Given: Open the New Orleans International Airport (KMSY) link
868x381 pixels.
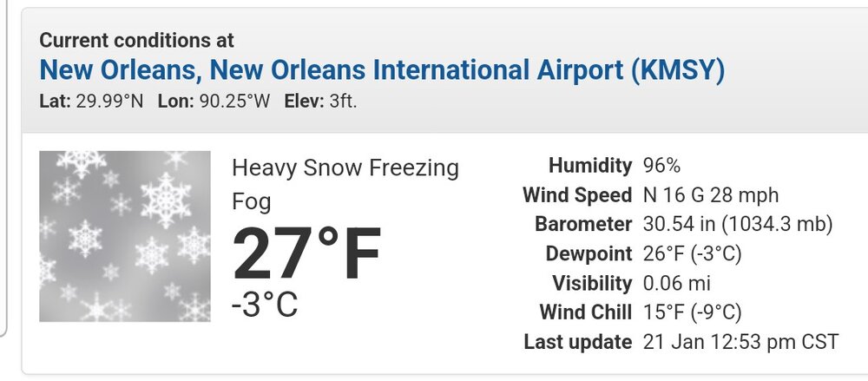Looking at the screenshot, I should point(382,71).
